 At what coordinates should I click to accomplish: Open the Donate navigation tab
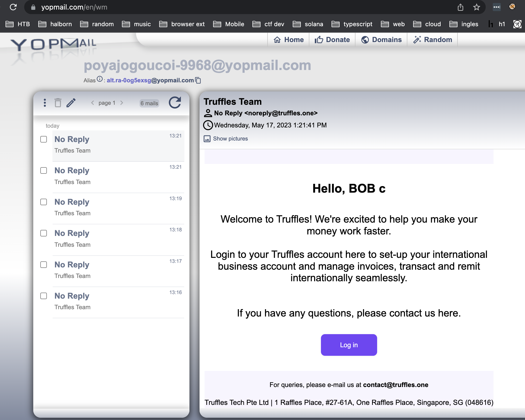pos(332,40)
